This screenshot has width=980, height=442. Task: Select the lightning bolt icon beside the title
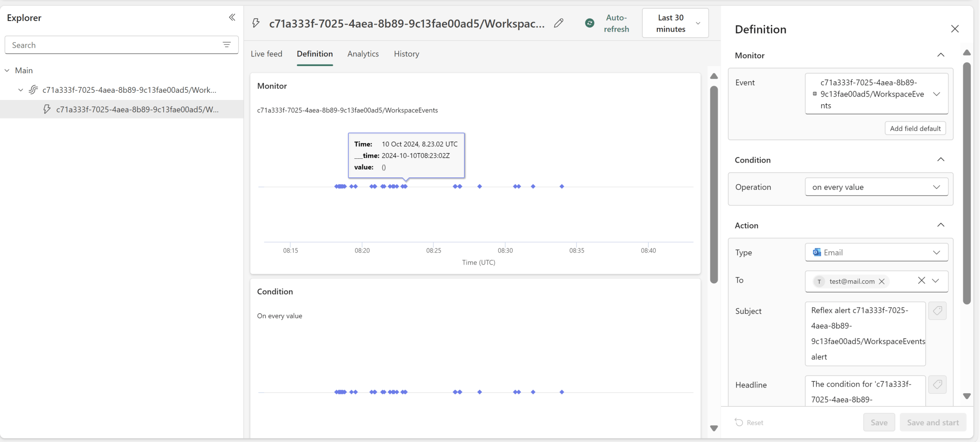[x=256, y=22]
